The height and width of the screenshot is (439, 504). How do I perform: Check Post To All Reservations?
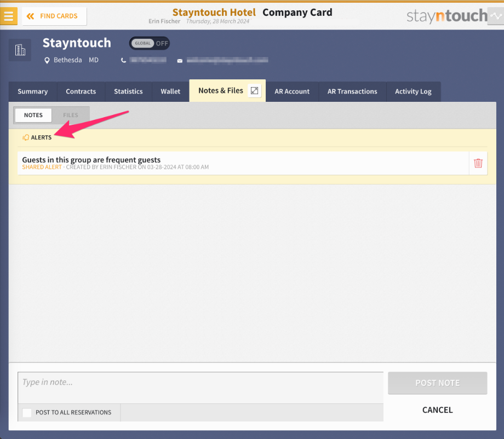point(27,413)
